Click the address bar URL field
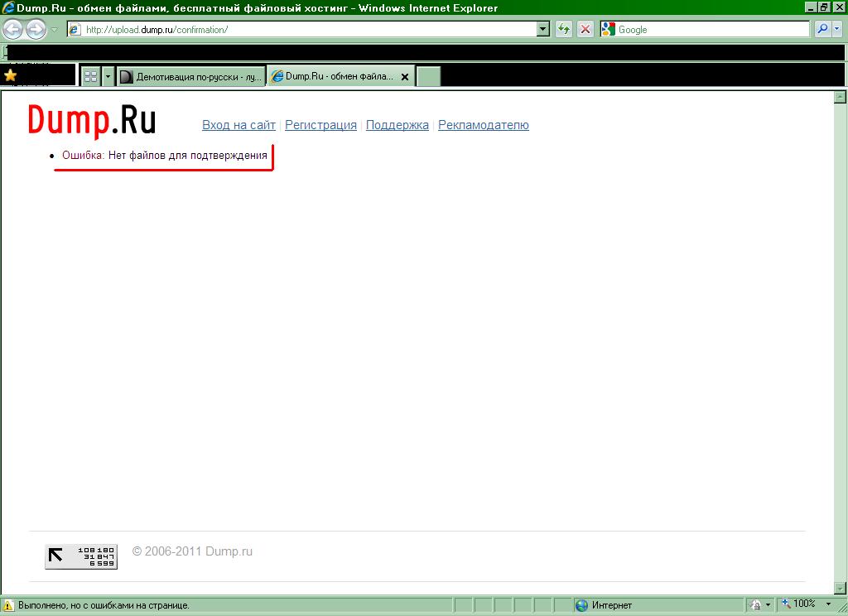The height and width of the screenshot is (616, 848). click(302, 29)
